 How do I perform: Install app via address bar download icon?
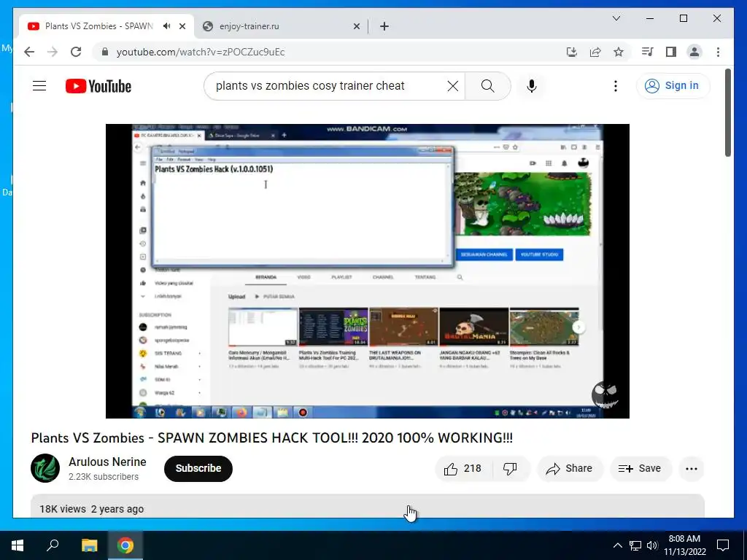572,52
